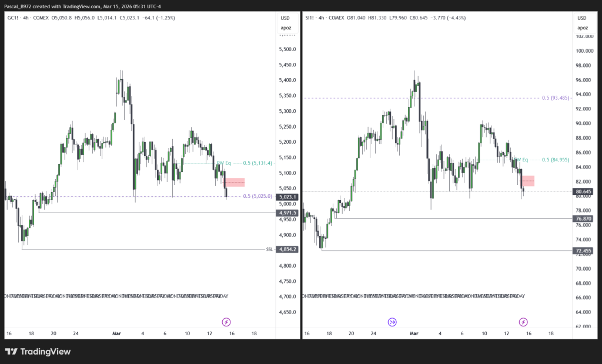Click the lightning event icon on gold chart
The width and height of the screenshot is (602, 364).
226,322
